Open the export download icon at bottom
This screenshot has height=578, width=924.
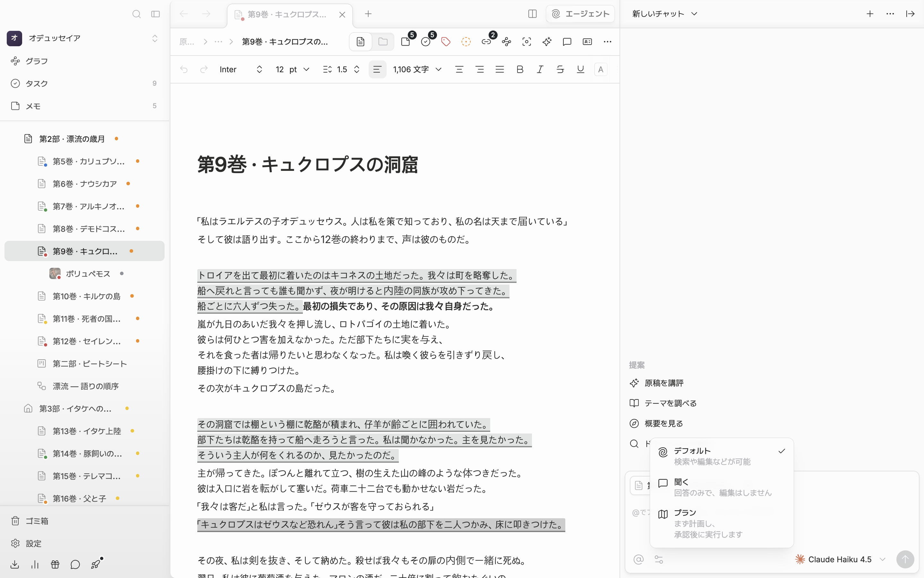point(14,565)
